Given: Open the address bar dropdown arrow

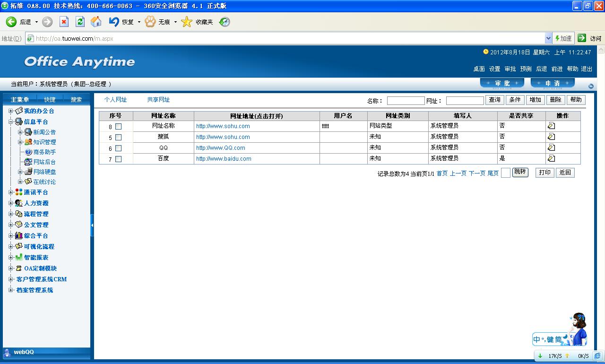Looking at the screenshot, I should [548, 38].
